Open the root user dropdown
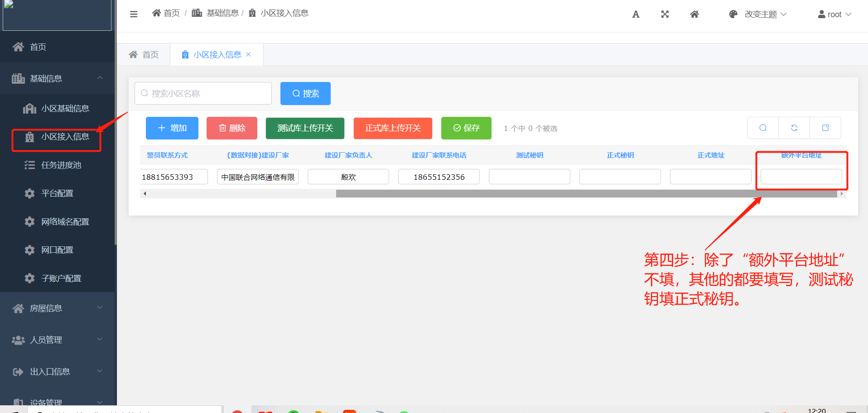This screenshot has height=413, width=868. tap(834, 14)
